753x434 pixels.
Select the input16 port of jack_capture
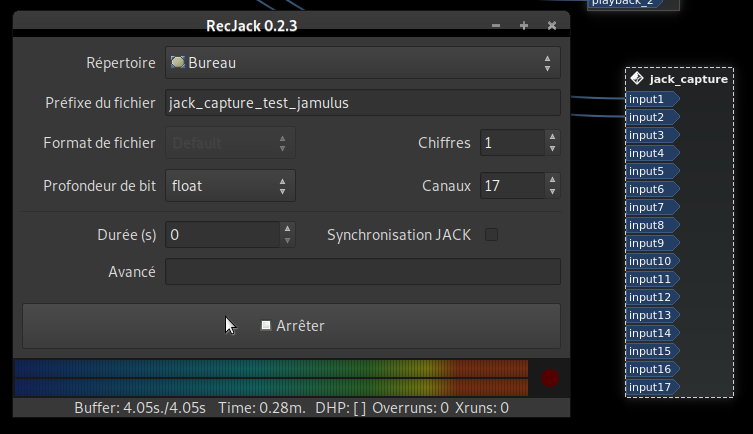pyautogui.click(x=653, y=369)
